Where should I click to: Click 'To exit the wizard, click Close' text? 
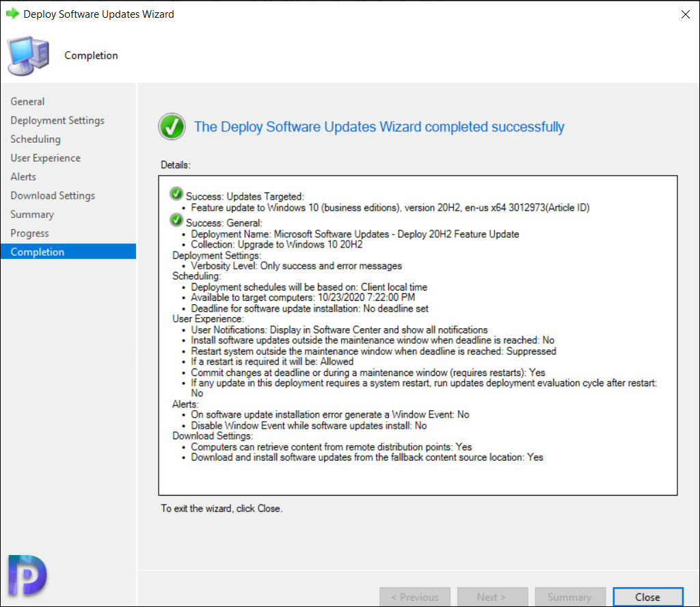(222, 509)
